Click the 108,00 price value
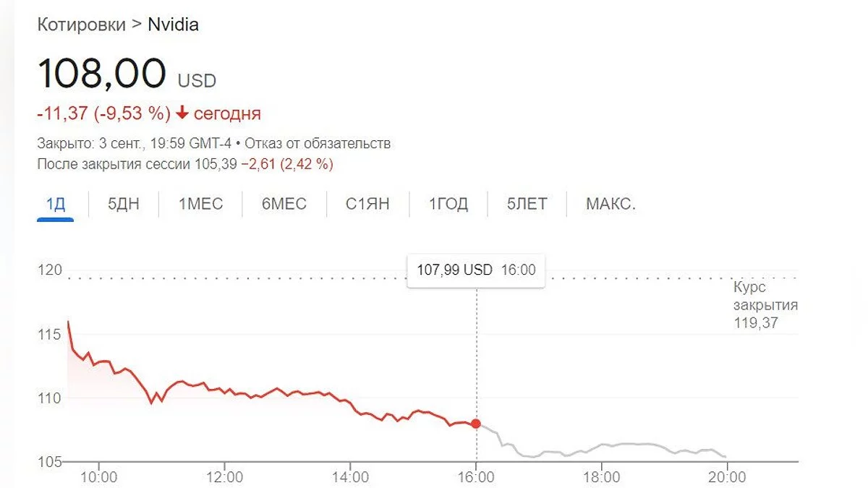This screenshot has width=868, height=488. 101,74
